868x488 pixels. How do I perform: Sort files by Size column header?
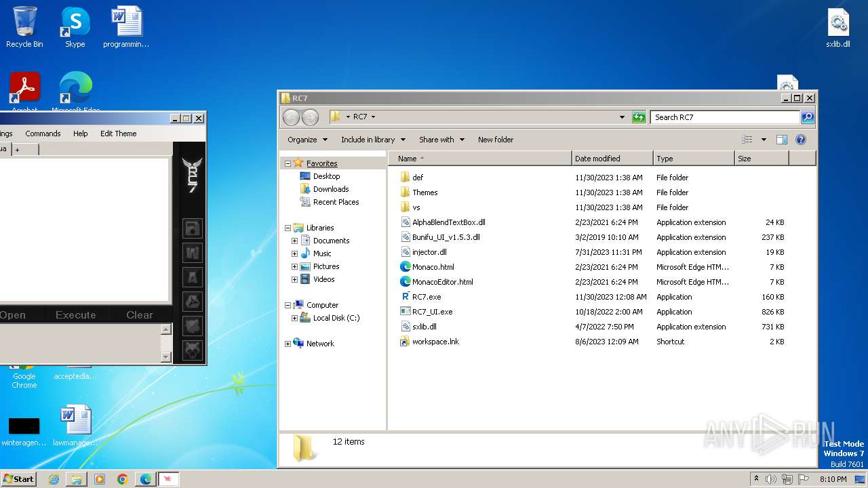click(762, 159)
